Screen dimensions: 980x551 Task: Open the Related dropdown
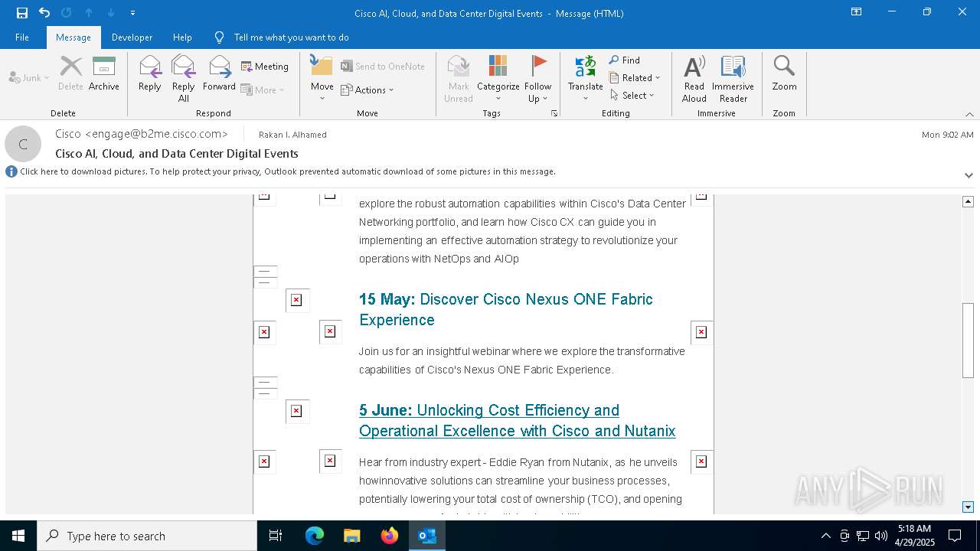click(x=635, y=77)
